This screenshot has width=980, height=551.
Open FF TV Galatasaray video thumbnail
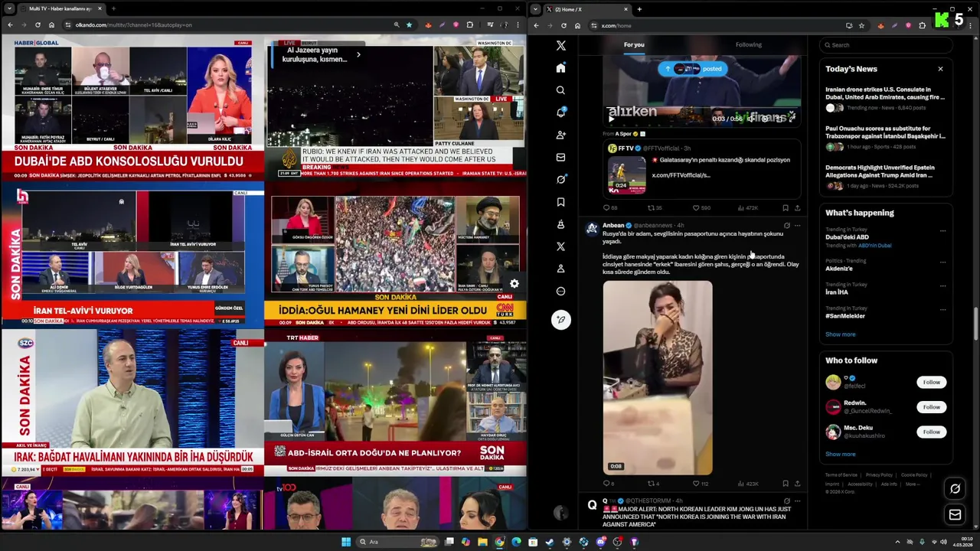coord(627,174)
